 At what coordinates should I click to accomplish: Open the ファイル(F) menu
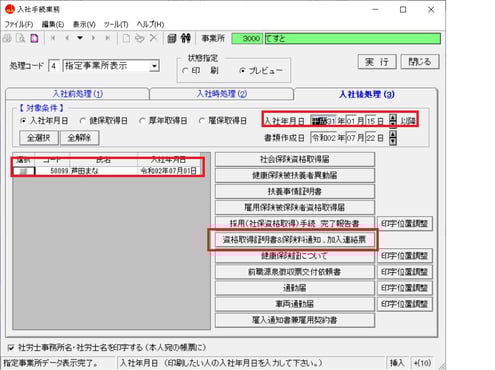pos(19,24)
